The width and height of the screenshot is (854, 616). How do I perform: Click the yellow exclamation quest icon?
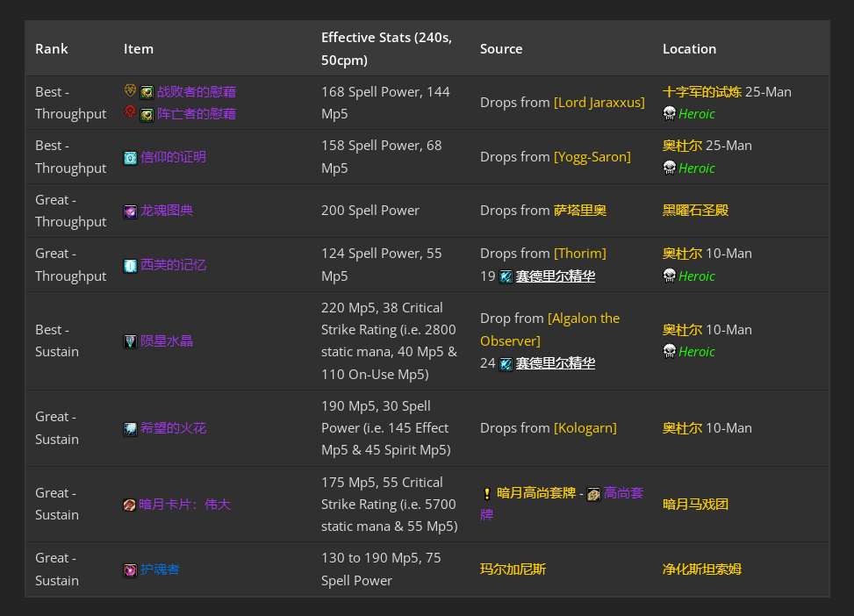(x=487, y=493)
